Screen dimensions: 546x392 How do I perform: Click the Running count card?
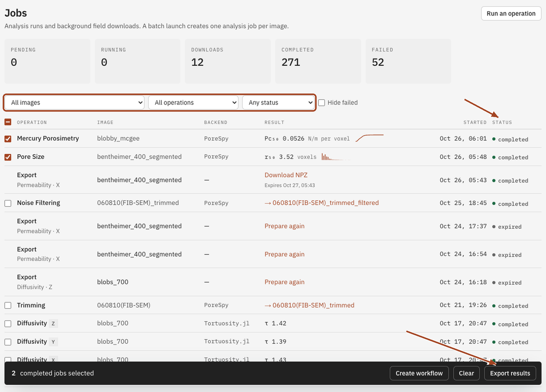coord(137,61)
